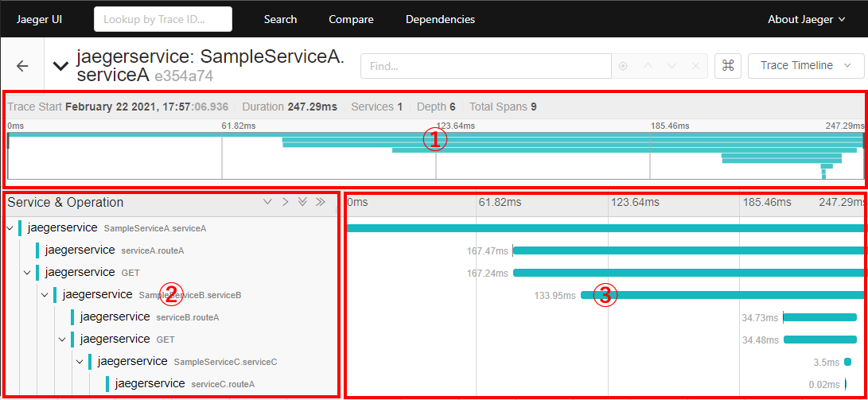868x400 pixels.
Task: Click the 34.48ms GET span bar
Action: coord(819,340)
